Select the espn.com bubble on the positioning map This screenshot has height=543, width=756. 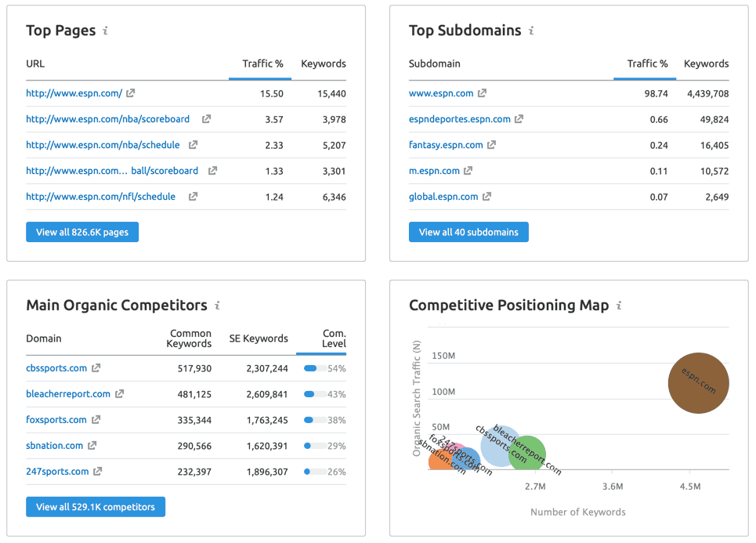pos(698,383)
